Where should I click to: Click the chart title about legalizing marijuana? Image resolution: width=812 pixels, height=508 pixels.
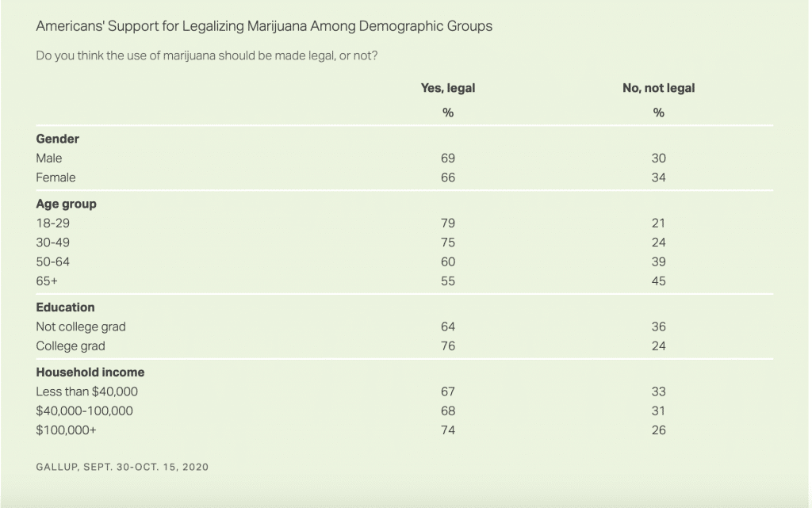(x=264, y=26)
